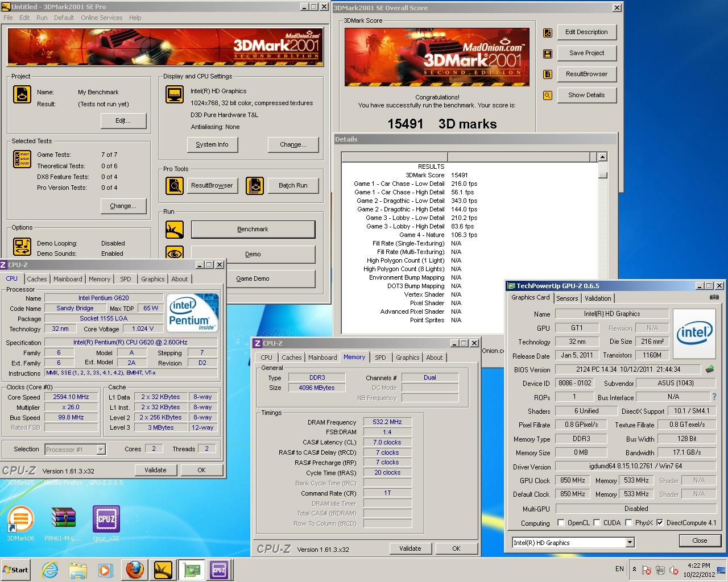
Task: Click the Details list scroll up arrow
Action: [x=602, y=157]
